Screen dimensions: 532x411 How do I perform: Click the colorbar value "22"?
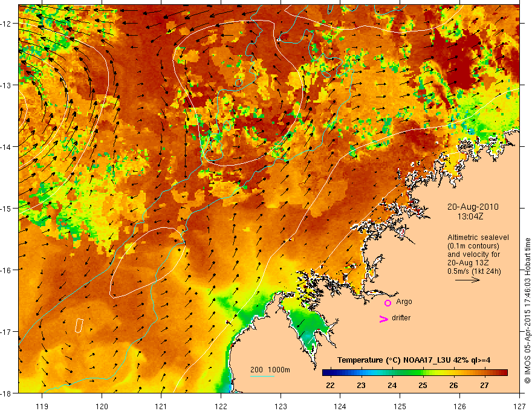tap(330, 386)
